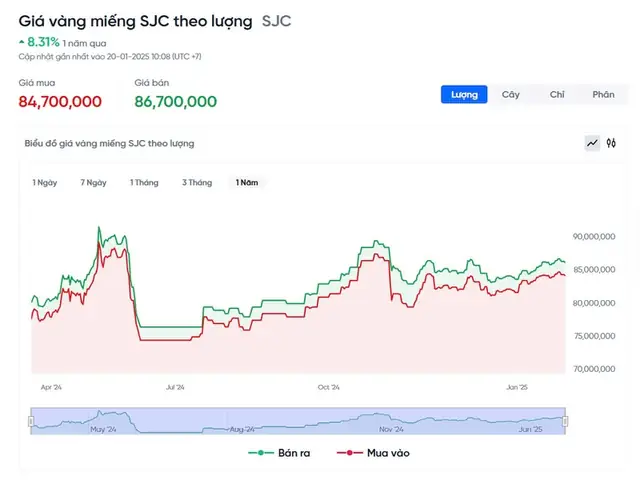The image size is (640, 480).
Task: Toggle the Mua vào legend series
Action: (x=373, y=453)
